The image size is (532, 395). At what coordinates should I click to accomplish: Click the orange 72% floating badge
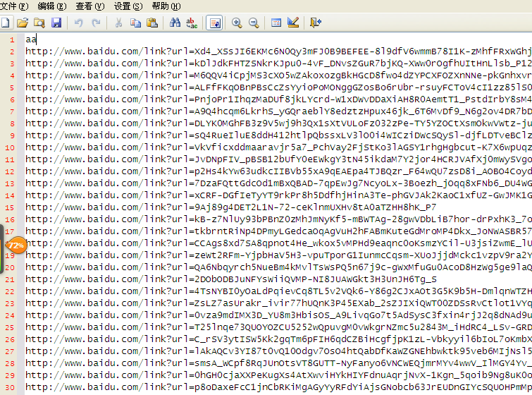click(x=16, y=245)
